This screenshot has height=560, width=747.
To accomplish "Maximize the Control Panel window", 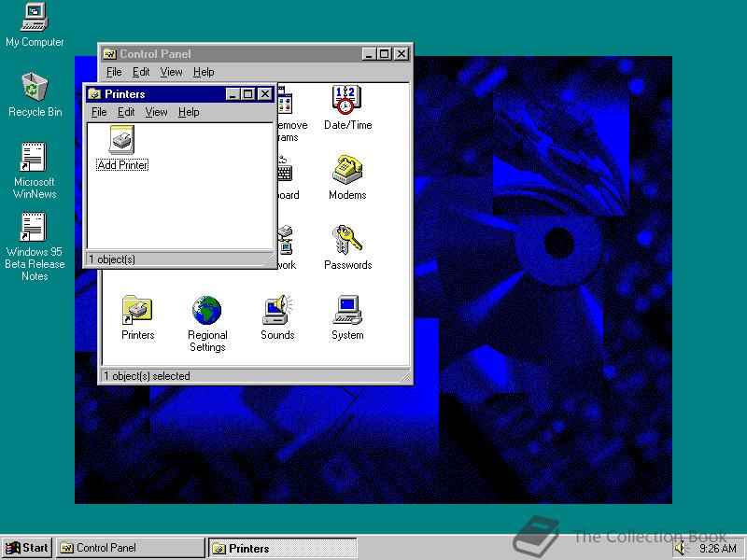I will pyautogui.click(x=384, y=54).
